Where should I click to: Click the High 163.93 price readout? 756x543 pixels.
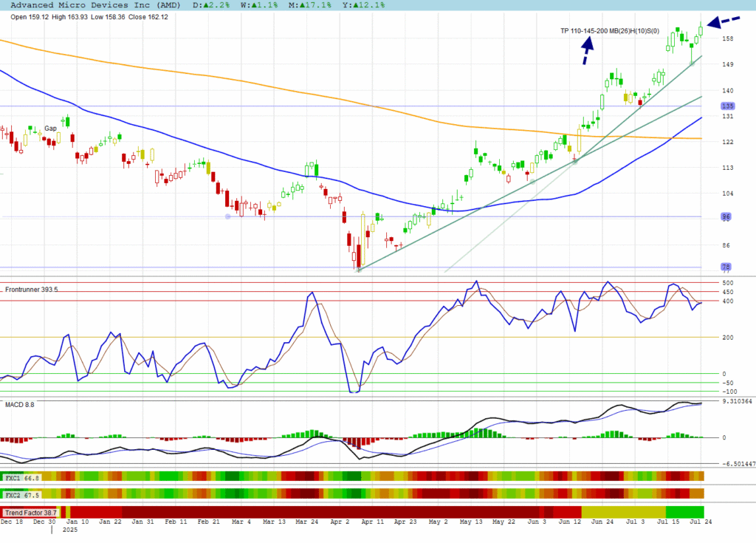click(x=70, y=17)
